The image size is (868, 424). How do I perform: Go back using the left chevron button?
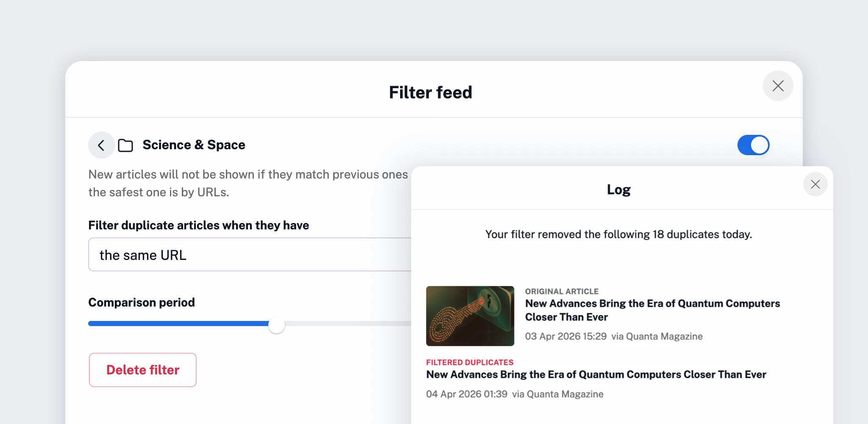101,145
